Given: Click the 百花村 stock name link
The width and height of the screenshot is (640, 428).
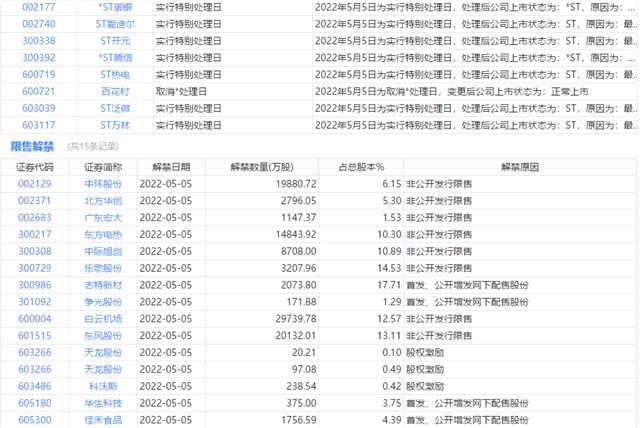Looking at the screenshot, I should pos(115,91).
